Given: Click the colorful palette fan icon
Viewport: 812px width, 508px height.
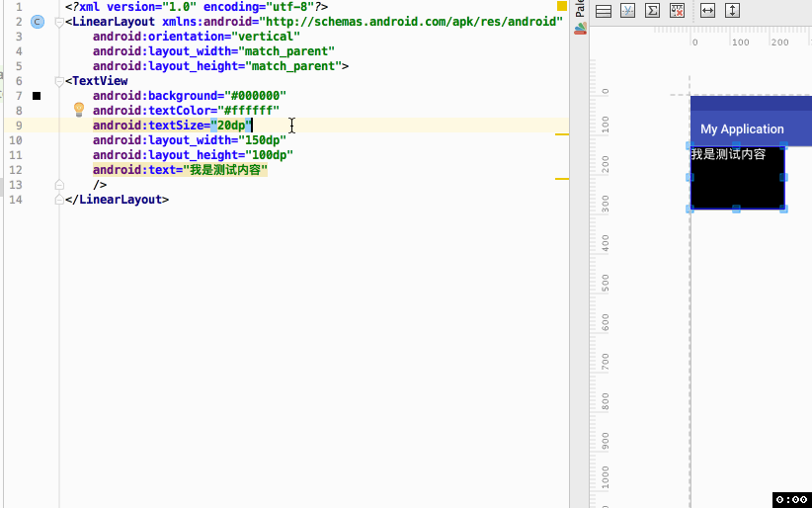Looking at the screenshot, I should tap(581, 29).
